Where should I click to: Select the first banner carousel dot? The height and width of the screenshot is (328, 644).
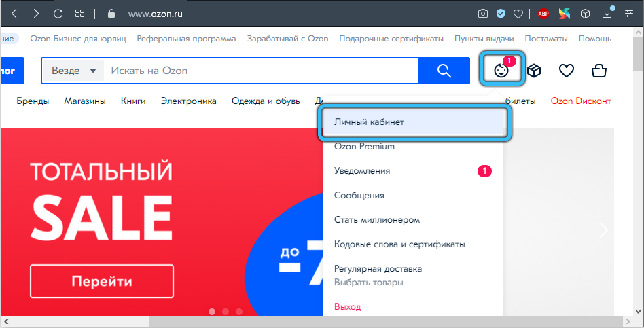[x=212, y=312]
